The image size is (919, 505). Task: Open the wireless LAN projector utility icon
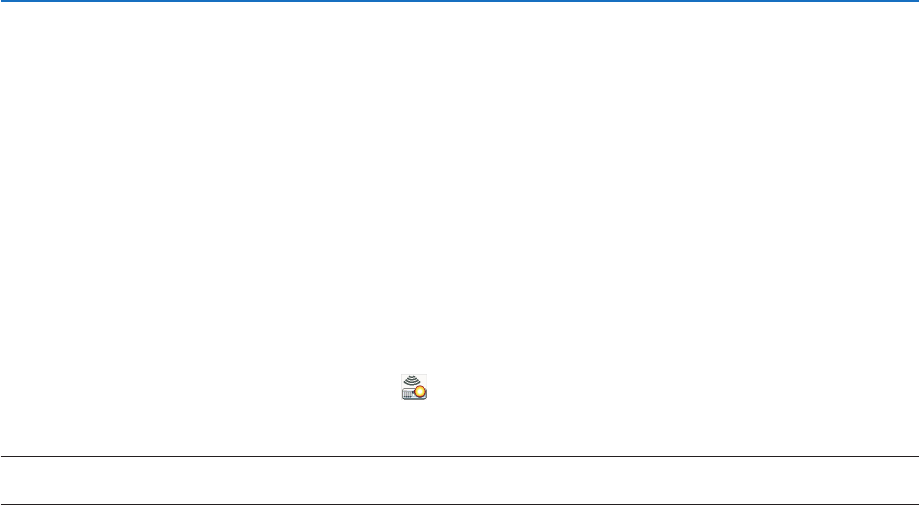coord(414,387)
